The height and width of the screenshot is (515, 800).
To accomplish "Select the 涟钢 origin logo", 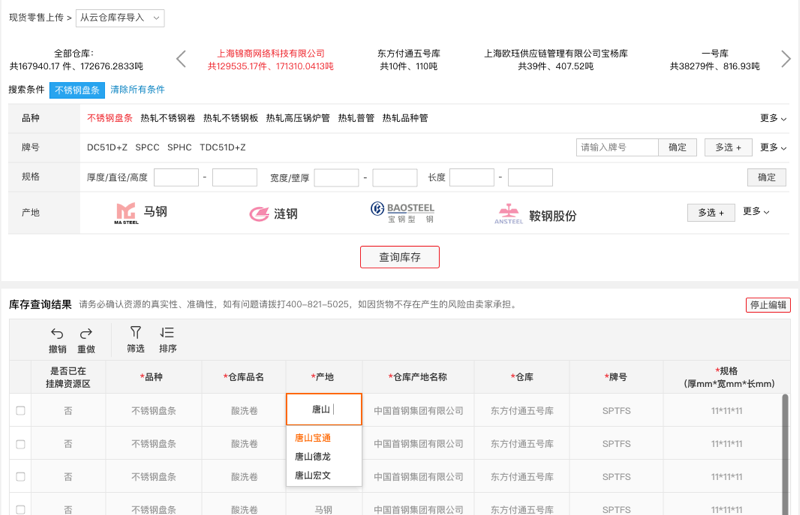I will 273,214.
